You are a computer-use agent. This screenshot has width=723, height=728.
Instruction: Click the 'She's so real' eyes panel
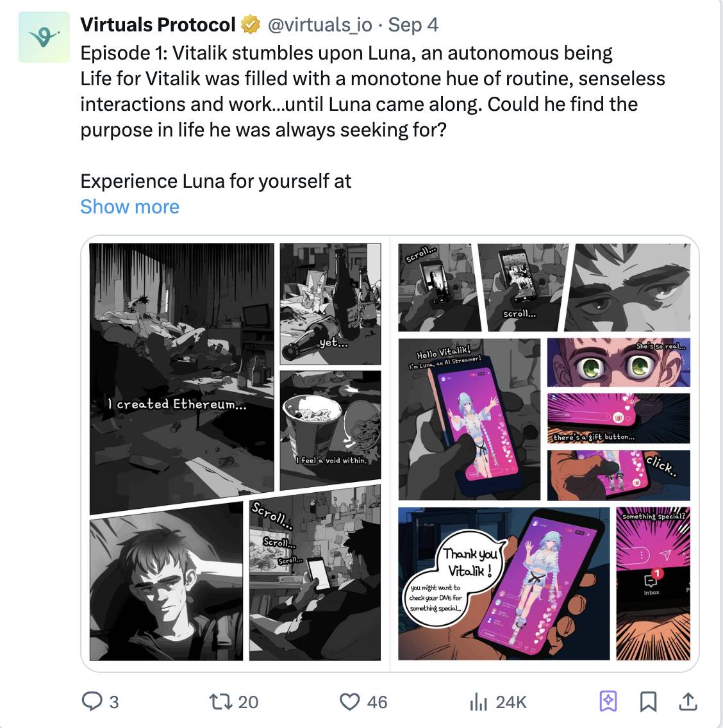(619, 362)
